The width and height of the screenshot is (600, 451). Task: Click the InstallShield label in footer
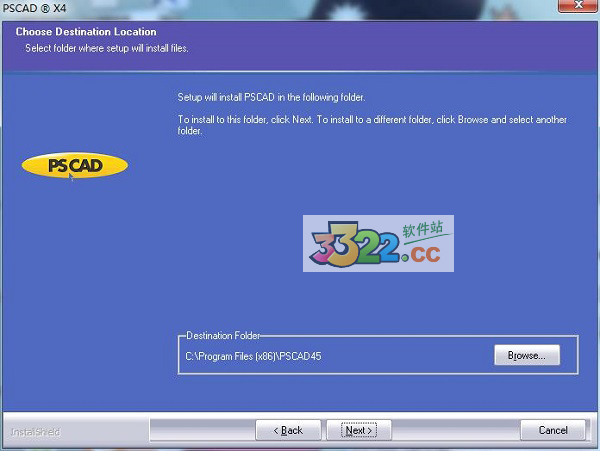35,432
